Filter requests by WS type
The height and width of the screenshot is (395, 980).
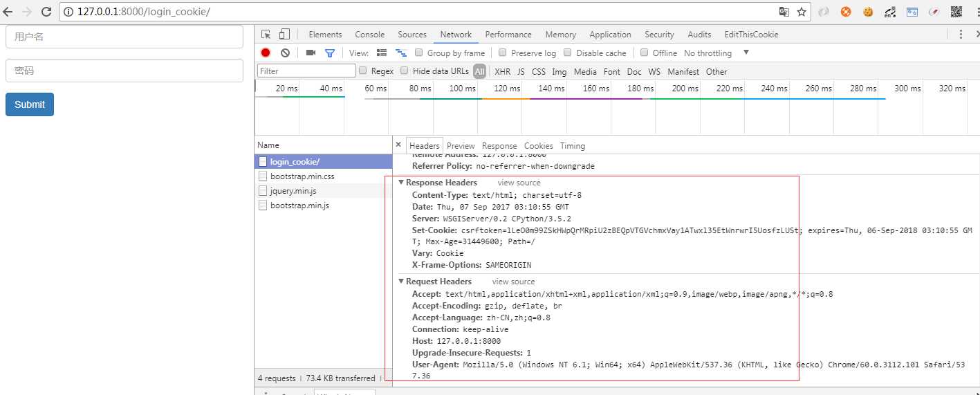(x=654, y=71)
